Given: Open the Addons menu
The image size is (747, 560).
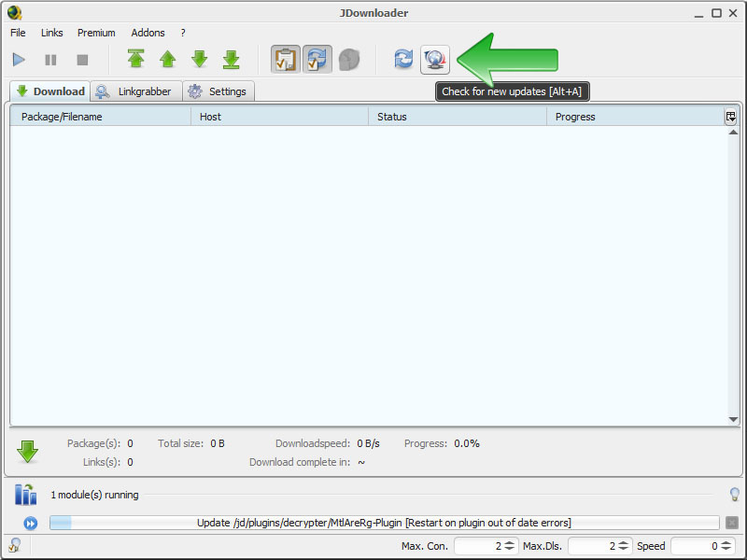Looking at the screenshot, I should [148, 33].
